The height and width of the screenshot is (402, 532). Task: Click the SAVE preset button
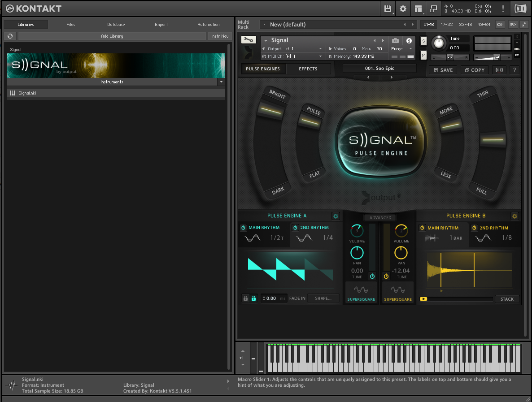[x=443, y=70]
